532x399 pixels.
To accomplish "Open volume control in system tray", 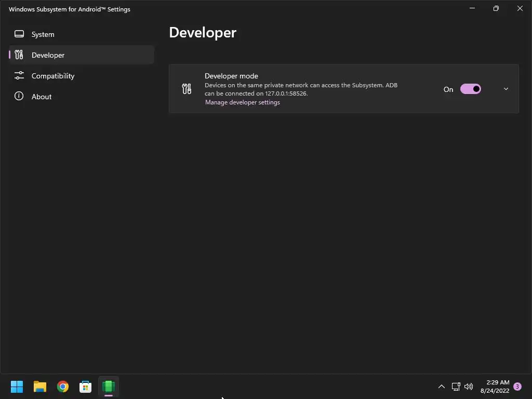I will [469, 387].
